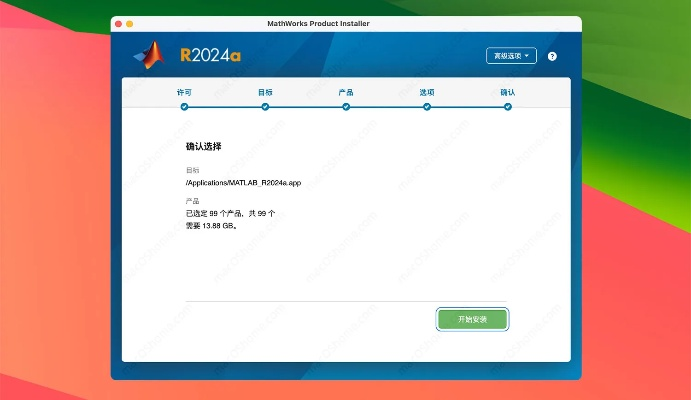This screenshot has width=691, height=400.
Task: Go to the 确认 step tab
Action: tap(508, 92)
